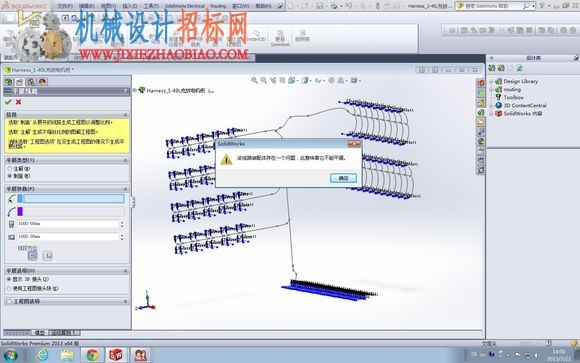
Task: Collapse the 设计库 pane with the chevron
Action: [492, 58]
